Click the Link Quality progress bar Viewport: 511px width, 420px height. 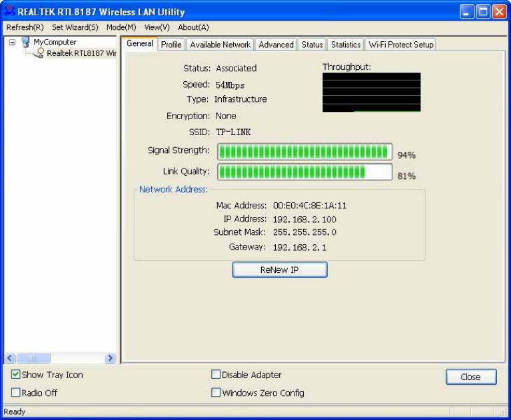(304, 172)
